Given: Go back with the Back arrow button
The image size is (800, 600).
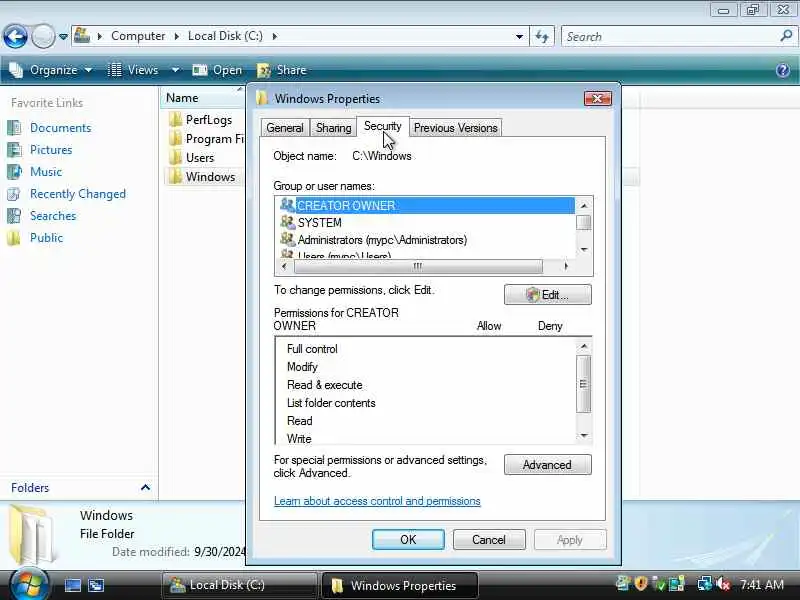Looking at the screenshot, I should 15,36.
